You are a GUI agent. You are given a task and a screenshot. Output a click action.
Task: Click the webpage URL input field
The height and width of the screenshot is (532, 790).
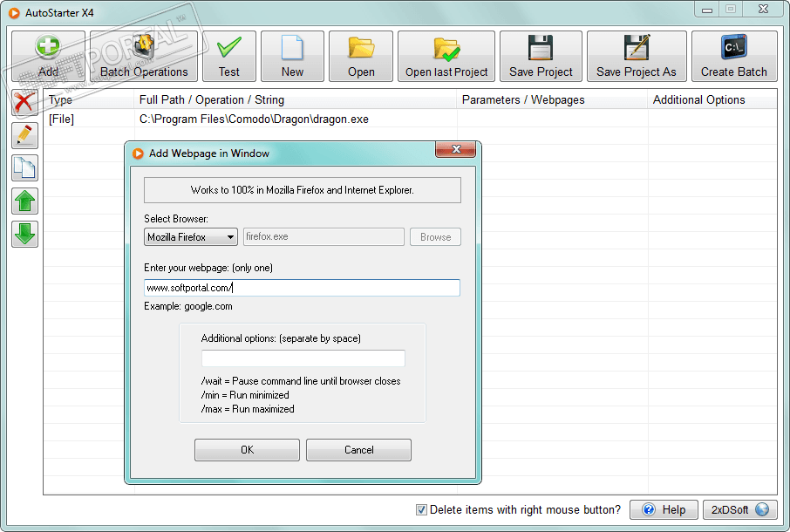302,288
